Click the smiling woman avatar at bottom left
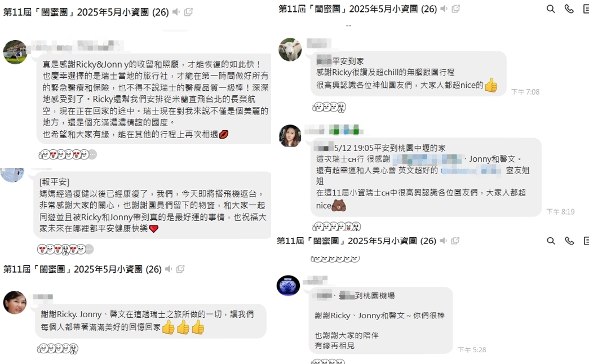589x364 pixels. point(15,303)
